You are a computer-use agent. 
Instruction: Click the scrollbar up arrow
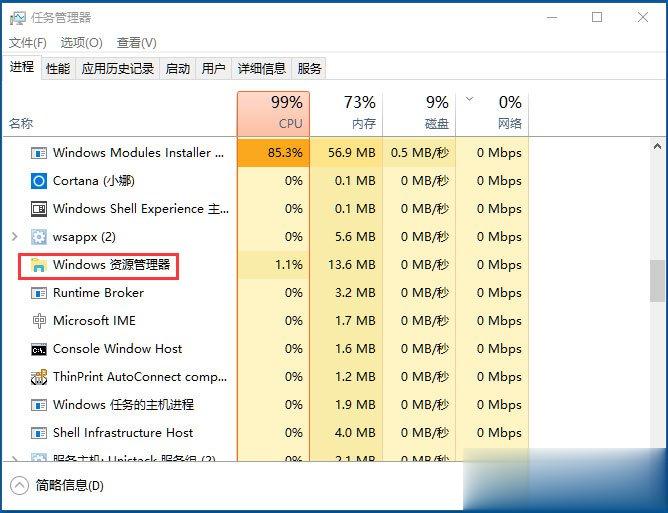pos(657,147)
